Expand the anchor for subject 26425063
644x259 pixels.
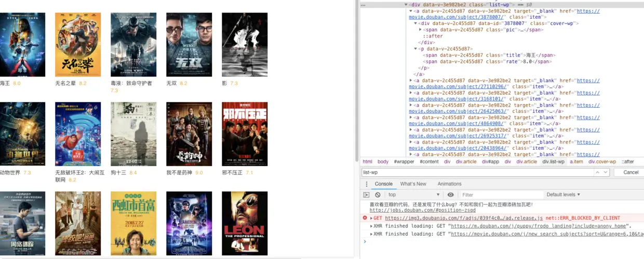(x=411, y=106)
